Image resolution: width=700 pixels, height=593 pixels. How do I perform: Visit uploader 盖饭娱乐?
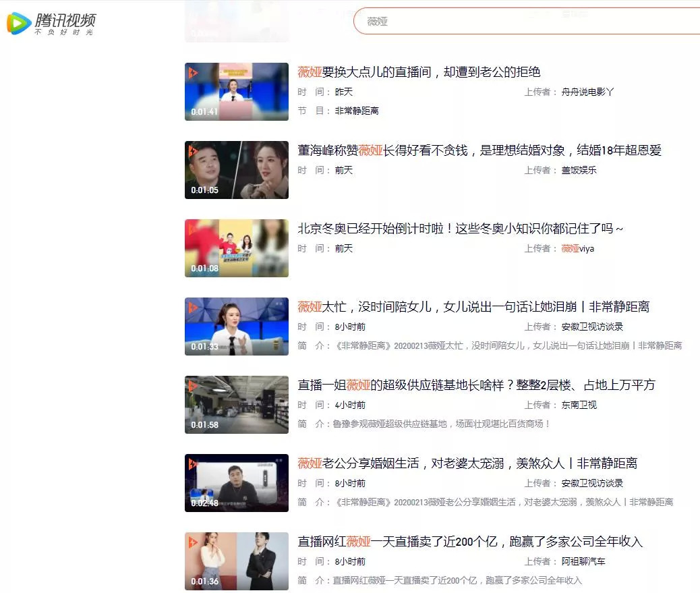coord(579,170)
